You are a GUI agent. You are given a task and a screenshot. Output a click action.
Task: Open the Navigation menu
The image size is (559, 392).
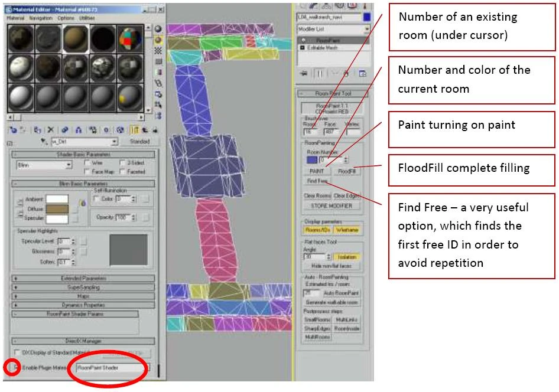point(41,18)
